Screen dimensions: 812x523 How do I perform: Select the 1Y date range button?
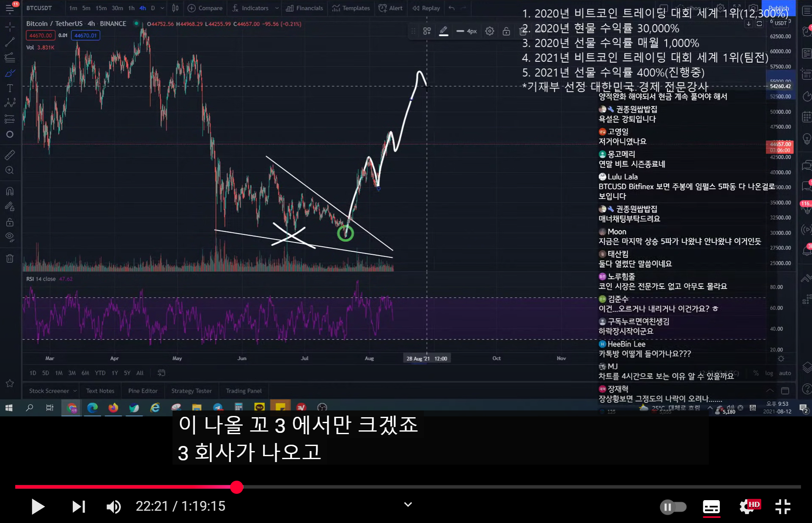(115, 373)
